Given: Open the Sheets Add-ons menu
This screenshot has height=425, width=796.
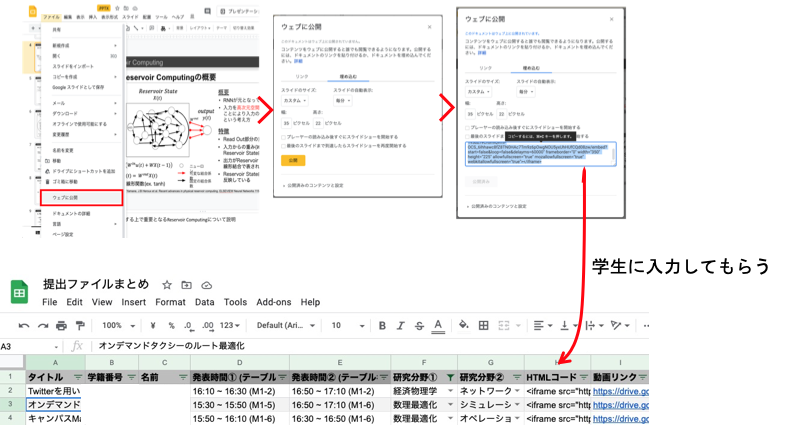Looking at the screenshot, I should pos(273,302).
